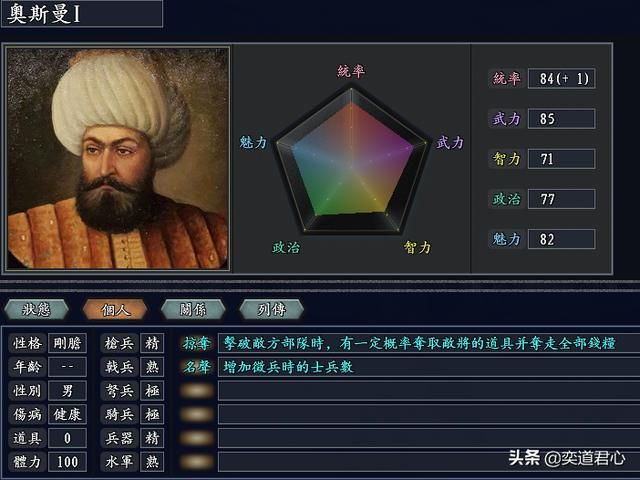Click the 體力 label
640x480 pixels.
[27, 462]
